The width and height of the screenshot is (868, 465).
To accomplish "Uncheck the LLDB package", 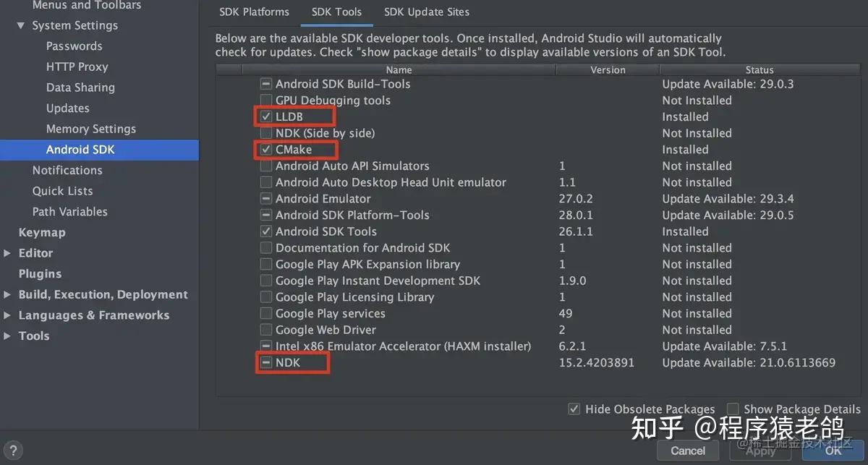I will tap(267, 116).
